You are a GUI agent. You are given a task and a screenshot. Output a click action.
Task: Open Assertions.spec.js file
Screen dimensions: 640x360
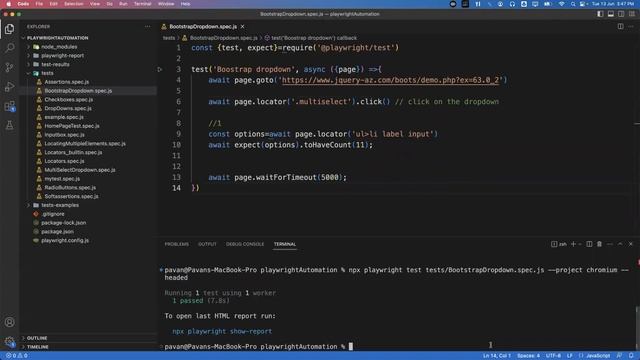click(67, 82)
